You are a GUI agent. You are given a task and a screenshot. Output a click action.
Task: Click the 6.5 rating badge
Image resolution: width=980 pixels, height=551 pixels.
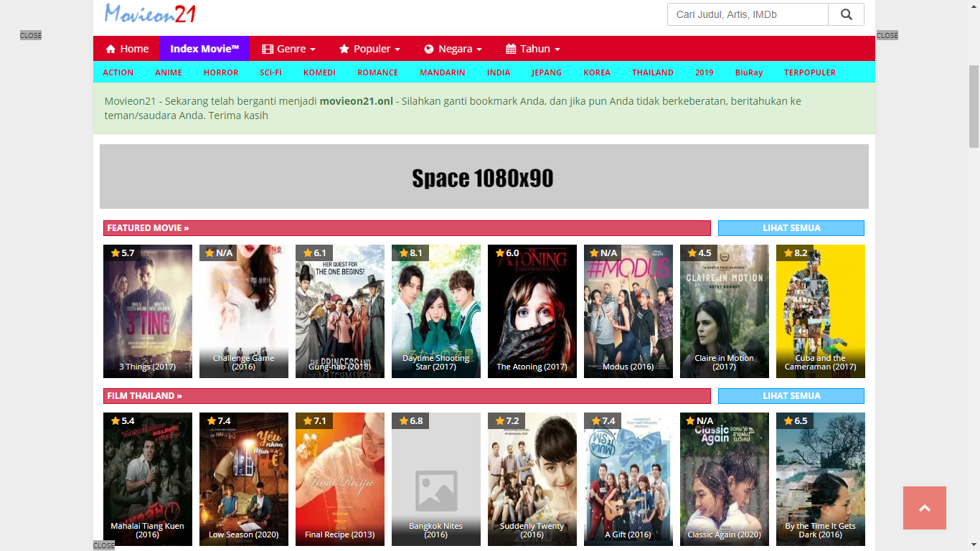(x=795, y=420)
